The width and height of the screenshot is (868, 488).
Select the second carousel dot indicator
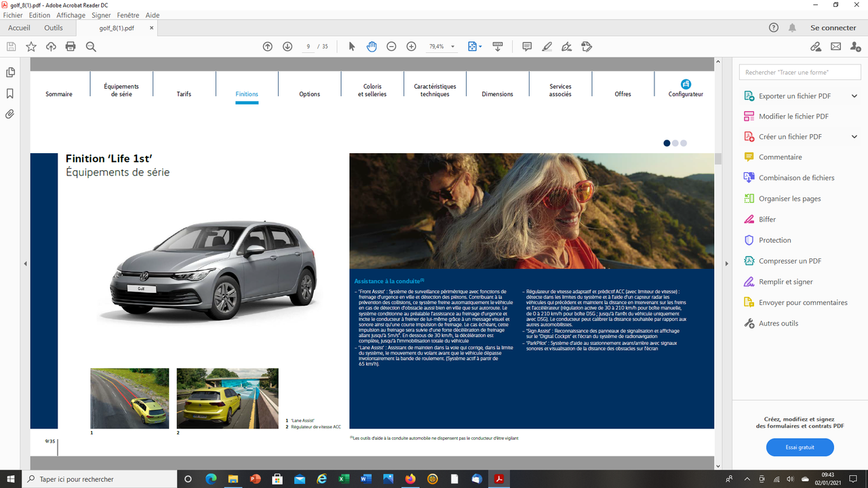pos(675,143)
